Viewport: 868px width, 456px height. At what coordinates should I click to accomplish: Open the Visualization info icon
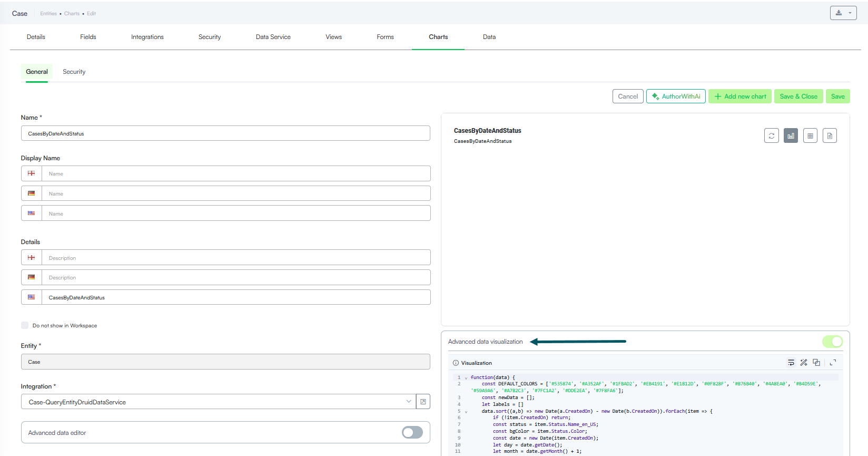coord(456,363)
